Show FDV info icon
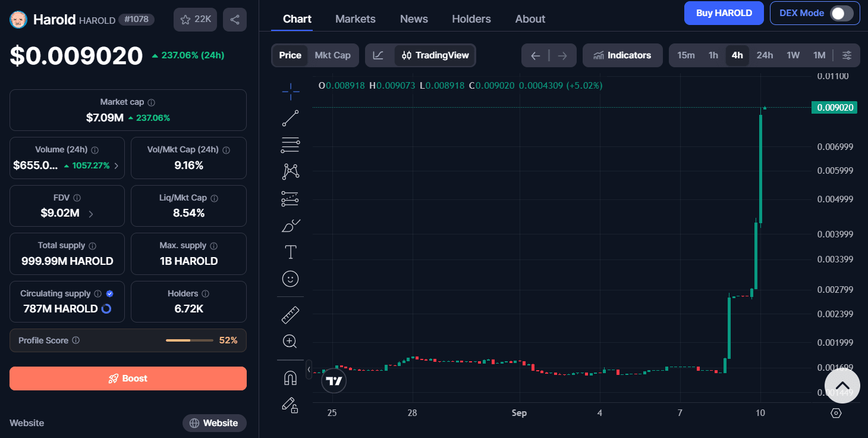868x438 pixels. pos(77,198)
